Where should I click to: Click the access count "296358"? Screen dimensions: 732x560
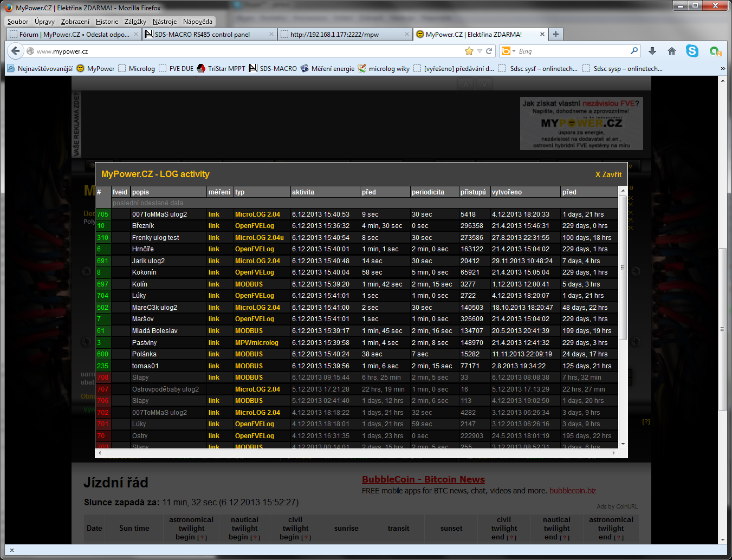click(x=472, y=226)
